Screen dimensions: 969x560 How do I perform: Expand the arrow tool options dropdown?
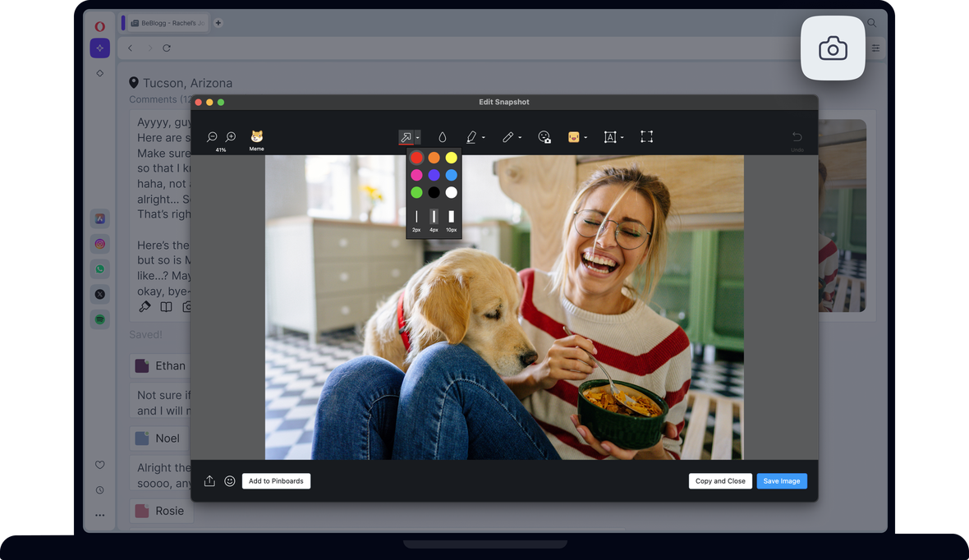[x=418, y=137]
